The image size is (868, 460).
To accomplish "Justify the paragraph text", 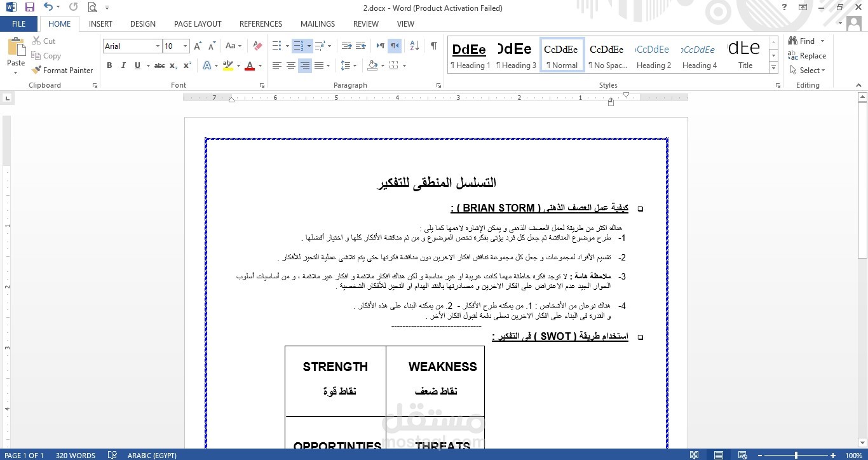I will [319, 65].
